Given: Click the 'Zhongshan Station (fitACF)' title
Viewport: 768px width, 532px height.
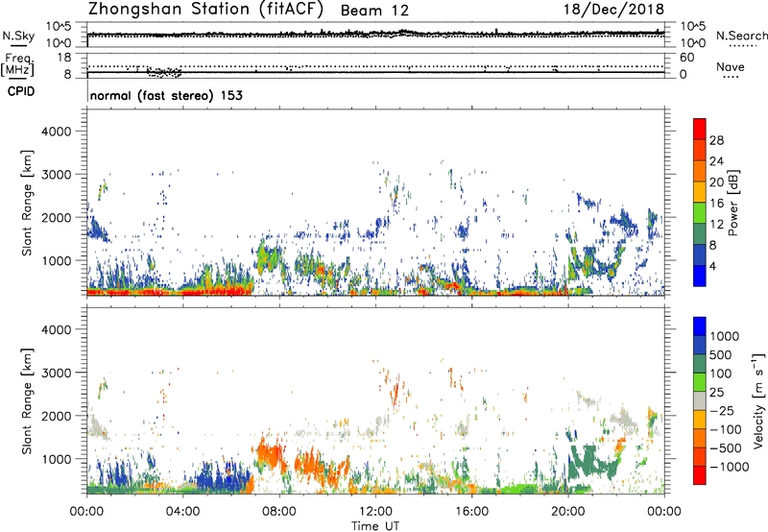Looking at the screenshot, I should point(205,10).
